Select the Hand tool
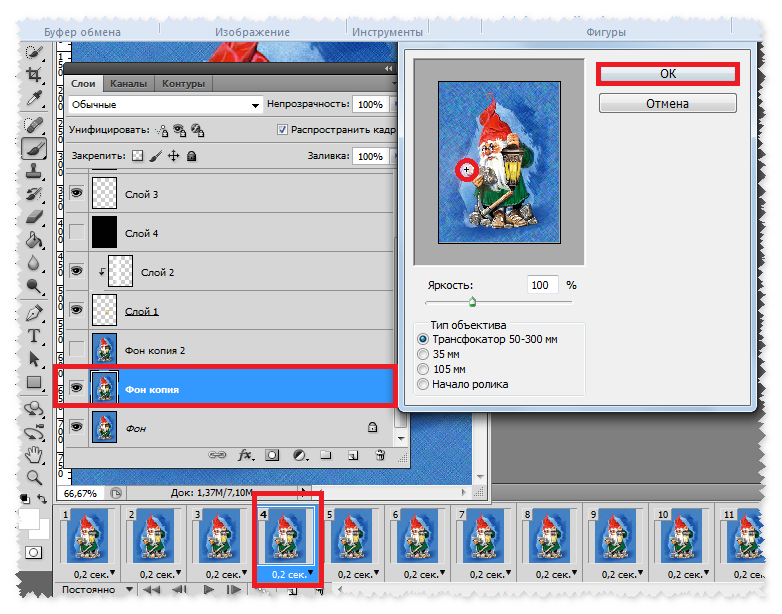 [x=34, y=455]
